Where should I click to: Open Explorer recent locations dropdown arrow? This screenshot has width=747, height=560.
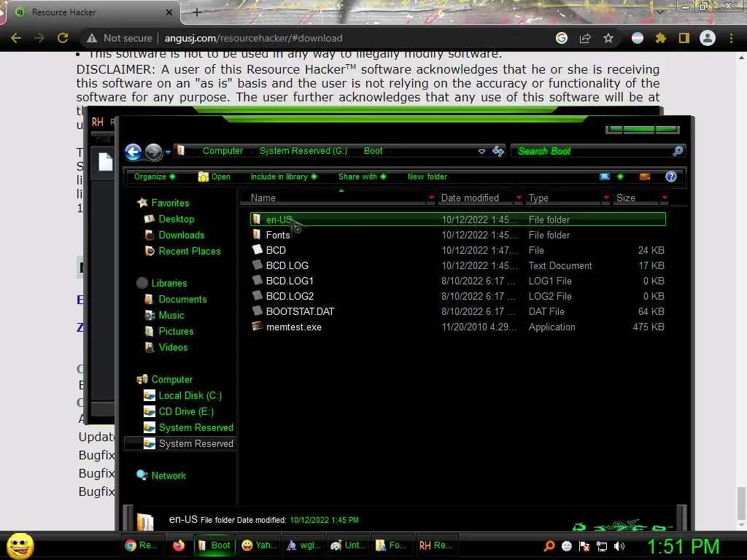point(168,152)
